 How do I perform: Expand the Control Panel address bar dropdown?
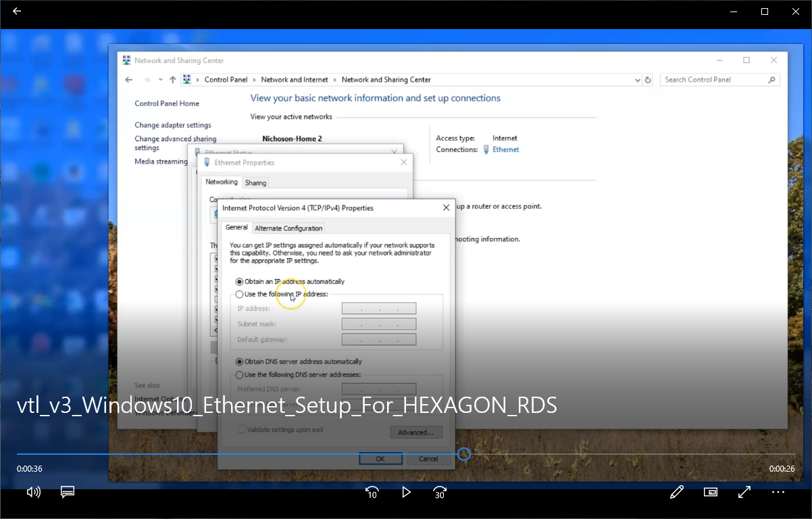coord(638,80)
